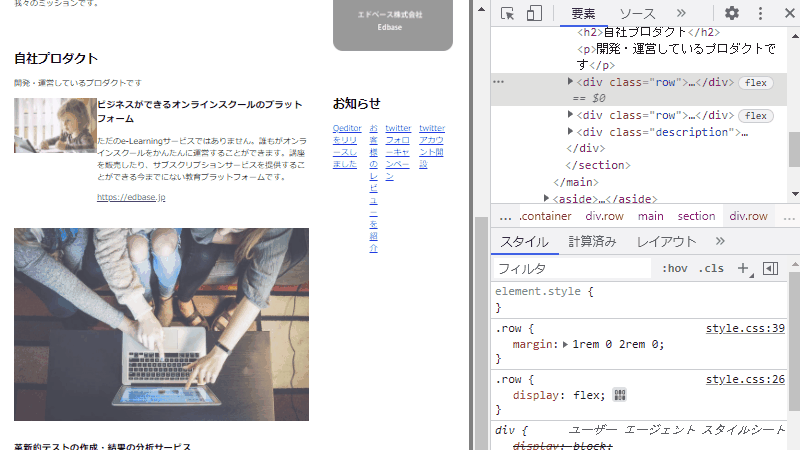Select the closing </section> DOM line

[x=597, y=165]
